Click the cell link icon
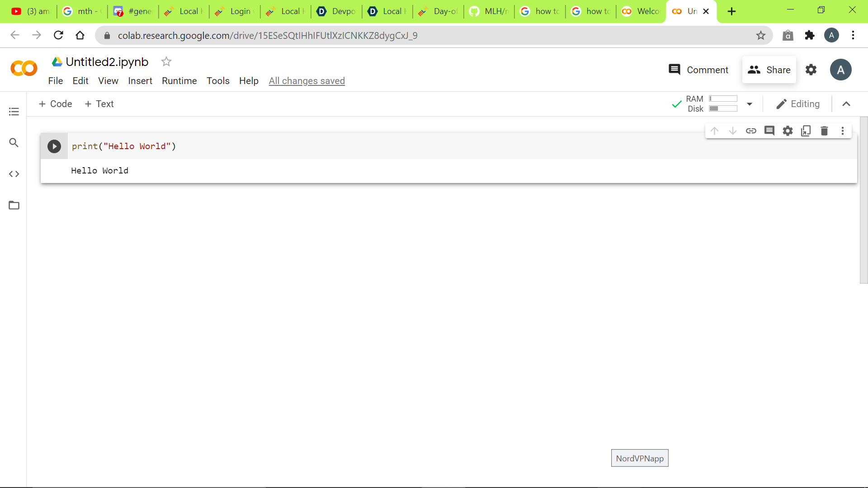This screenshot has height=488, width=868. 751,131
